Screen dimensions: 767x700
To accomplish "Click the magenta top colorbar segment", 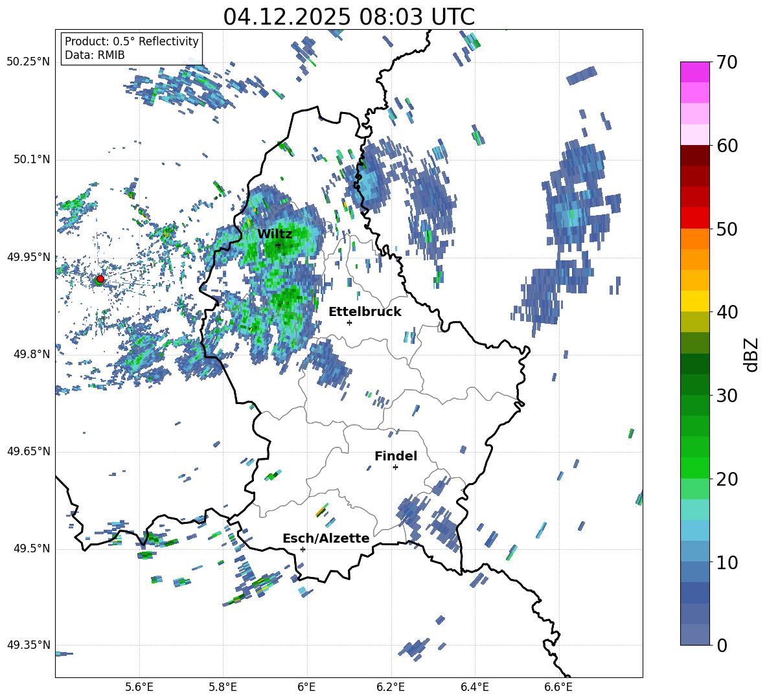I will pos(694,73).
